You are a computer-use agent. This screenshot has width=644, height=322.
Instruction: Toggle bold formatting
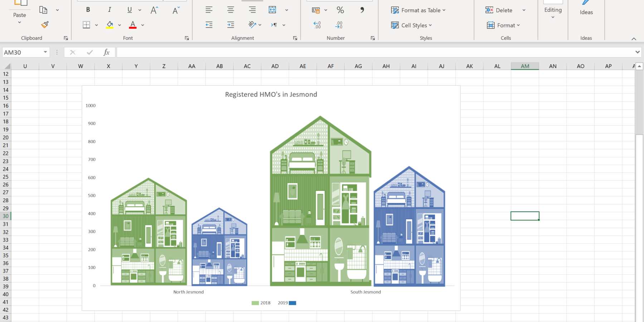(x=88, y=10)
